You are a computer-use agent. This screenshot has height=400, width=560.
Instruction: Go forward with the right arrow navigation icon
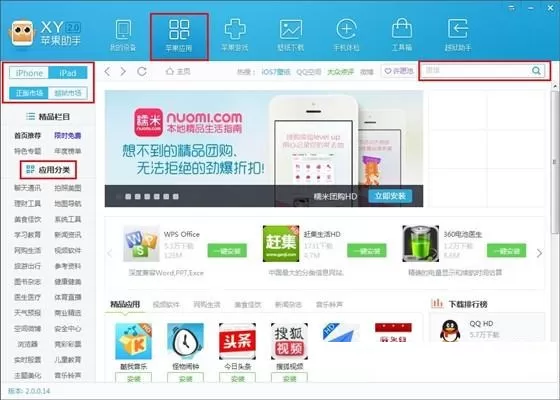point(123,71)
